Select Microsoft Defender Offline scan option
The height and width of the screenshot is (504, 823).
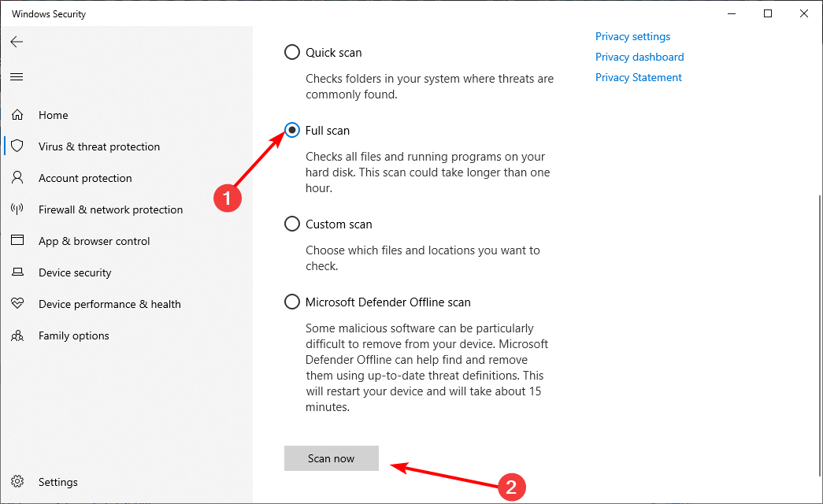click(x=292, y=302)
